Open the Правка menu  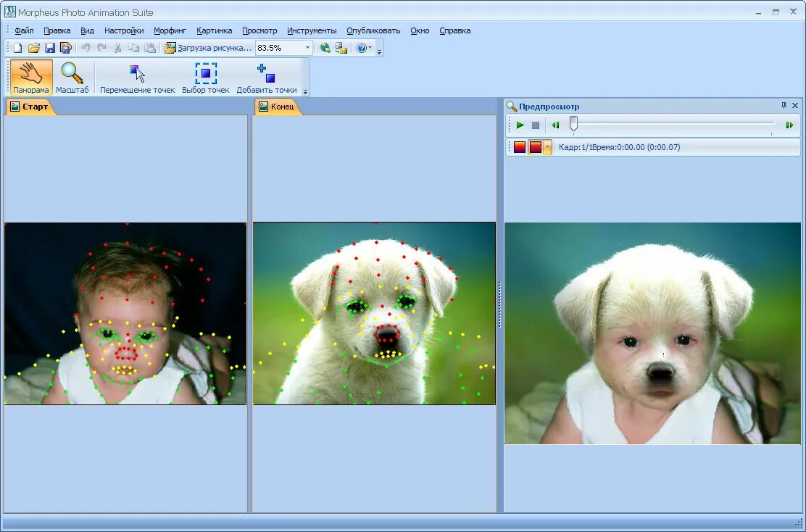[57, 30]
